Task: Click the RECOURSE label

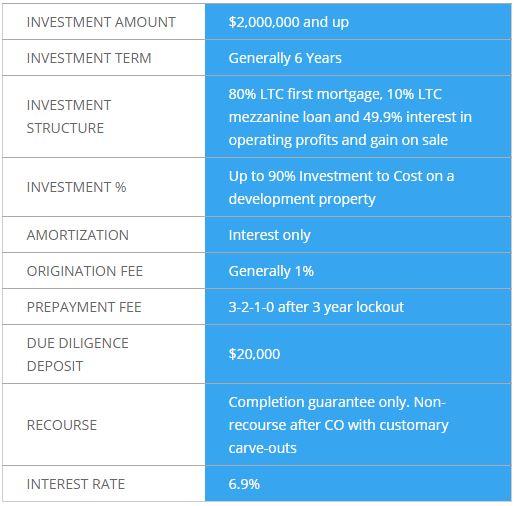Action: tap(62, 425)
